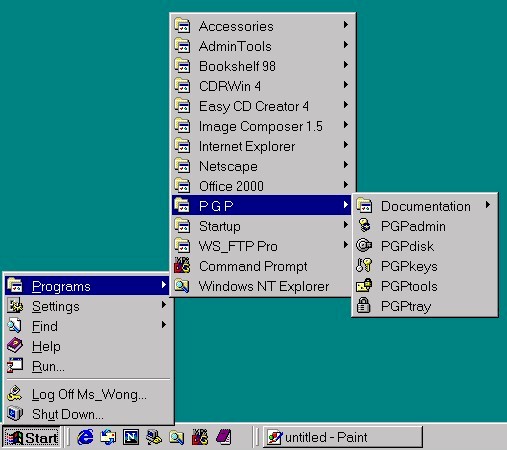This screenshot has width=507, height=450.
Task: Click the PGPadmin label
Action: [413, 226]
